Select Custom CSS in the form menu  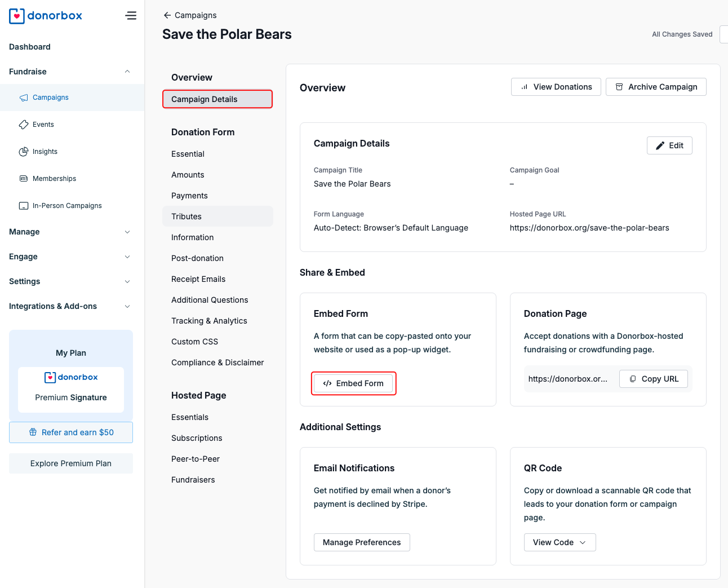tap(194, 342)
